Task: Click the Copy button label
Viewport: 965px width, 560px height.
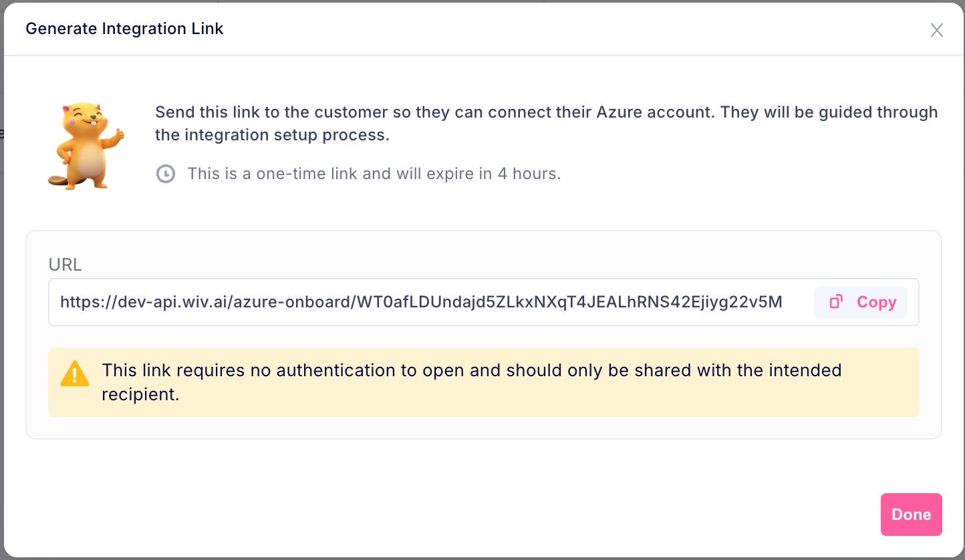Action: pos(876,302)
